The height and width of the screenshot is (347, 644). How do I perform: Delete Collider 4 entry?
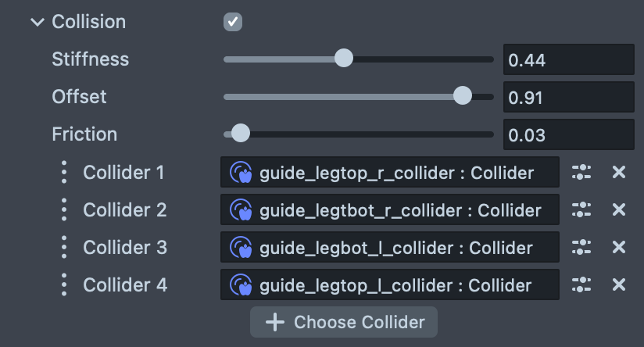[619, 284]
